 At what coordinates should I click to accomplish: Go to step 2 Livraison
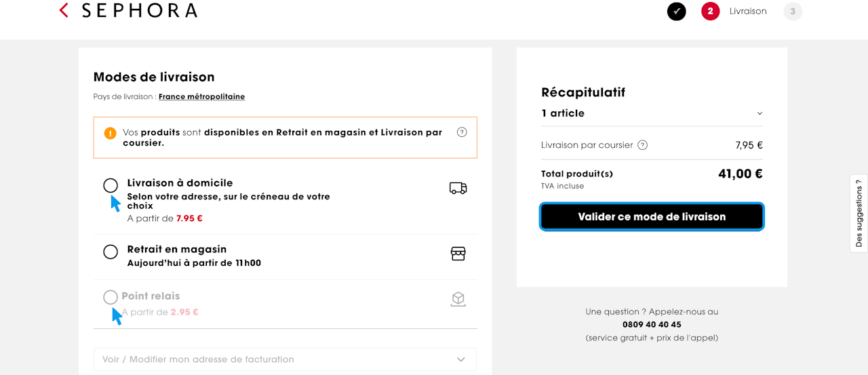tap(711, 12)
